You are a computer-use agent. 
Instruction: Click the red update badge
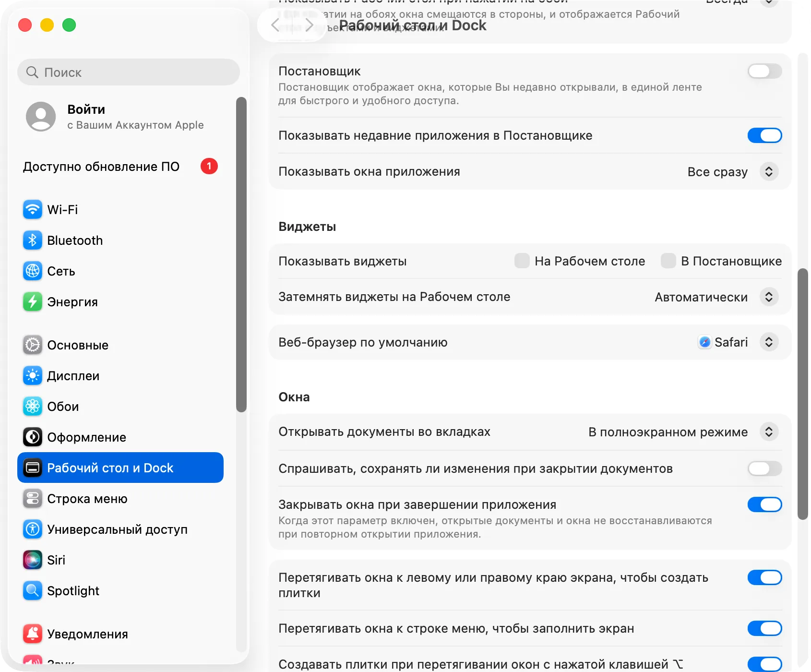(x=209, y=166)
